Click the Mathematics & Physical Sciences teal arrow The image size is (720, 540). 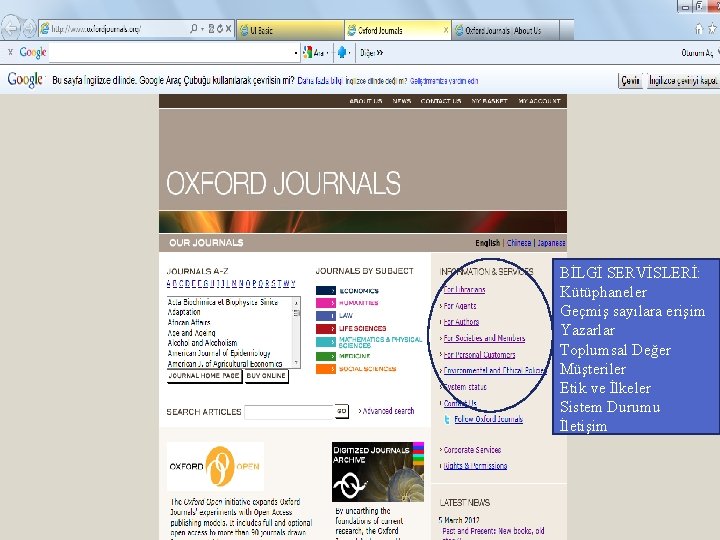click(326, 342)
